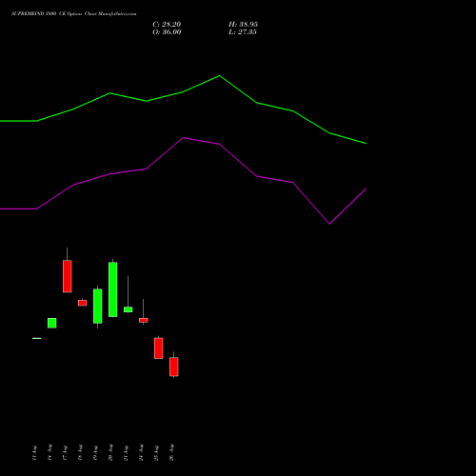Click the 20 Aug date label
This screenshot has height=476, width=476.
point(110,452)
